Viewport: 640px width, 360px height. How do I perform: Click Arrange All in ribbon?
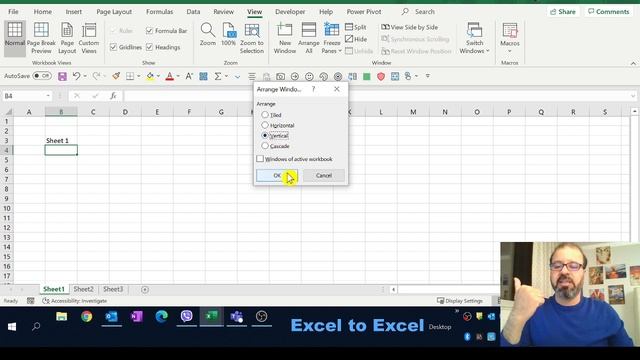(x=309, y=38)
